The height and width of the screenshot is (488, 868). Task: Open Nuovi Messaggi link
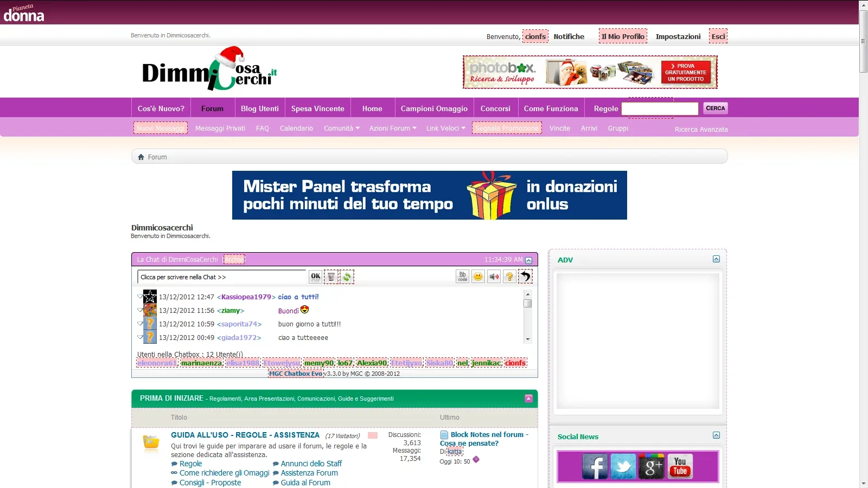pos(161,129)
